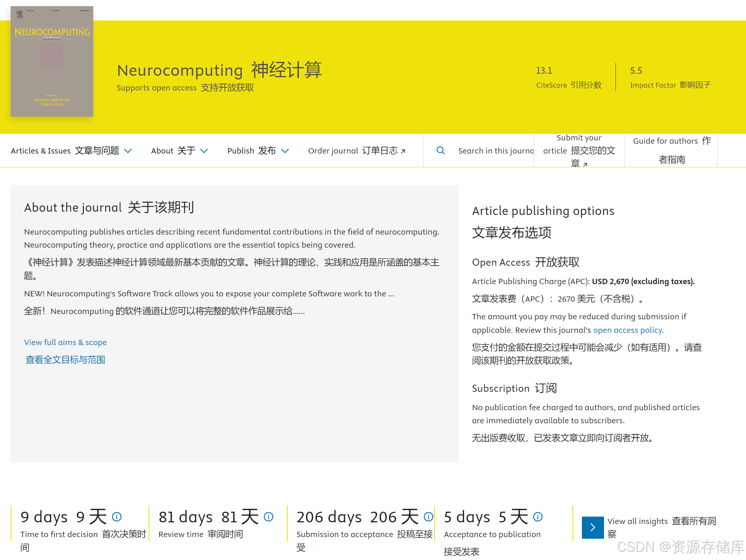Expand the Articles & Issues dropdown
This screenshot has height=560, width=746.
tap(128, 151)
